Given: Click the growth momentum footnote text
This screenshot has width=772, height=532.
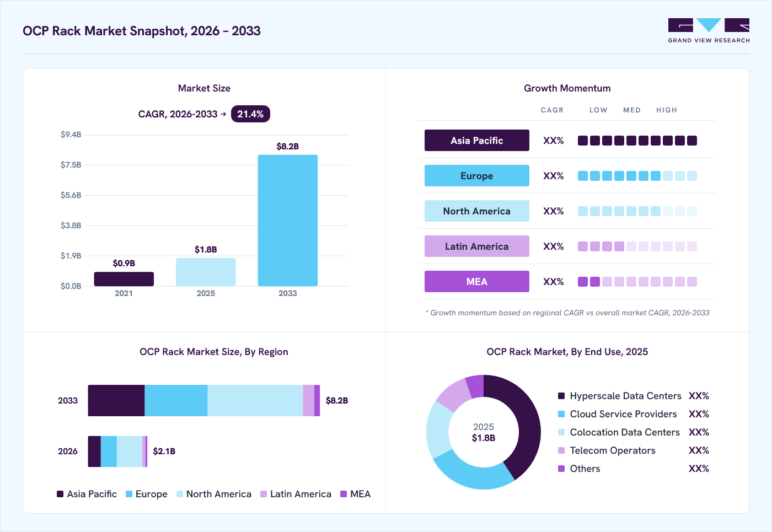Looking at the screenshot, I should pos(567,313).
